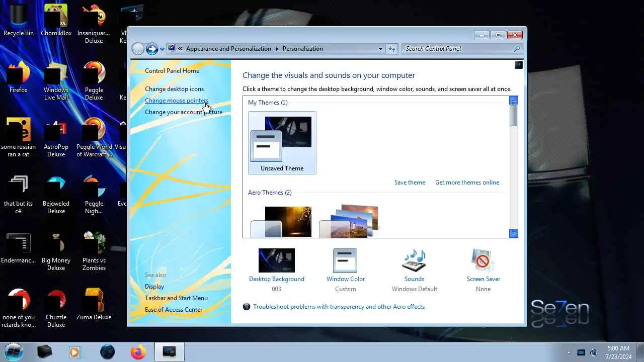Select the 'some russian ran a rat' icon
This screenshot has height=362, width=644.
coord(19,137)
